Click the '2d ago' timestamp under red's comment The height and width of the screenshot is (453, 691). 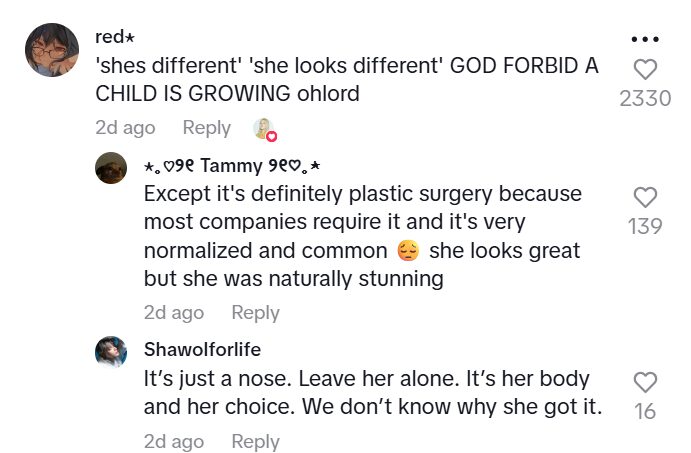pyautogui.click(x=125, y=128)
